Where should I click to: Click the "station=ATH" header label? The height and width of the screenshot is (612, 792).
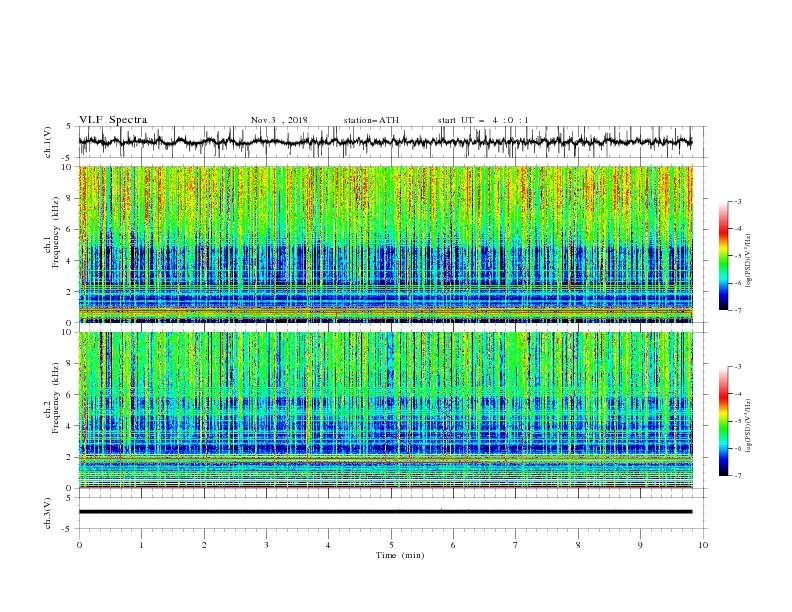[x=371, y=120]
